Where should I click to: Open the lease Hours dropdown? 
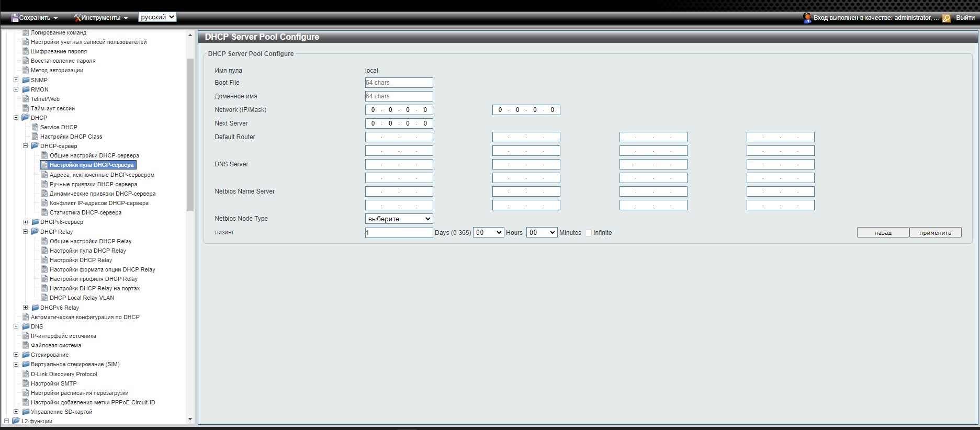click(488, 233)
